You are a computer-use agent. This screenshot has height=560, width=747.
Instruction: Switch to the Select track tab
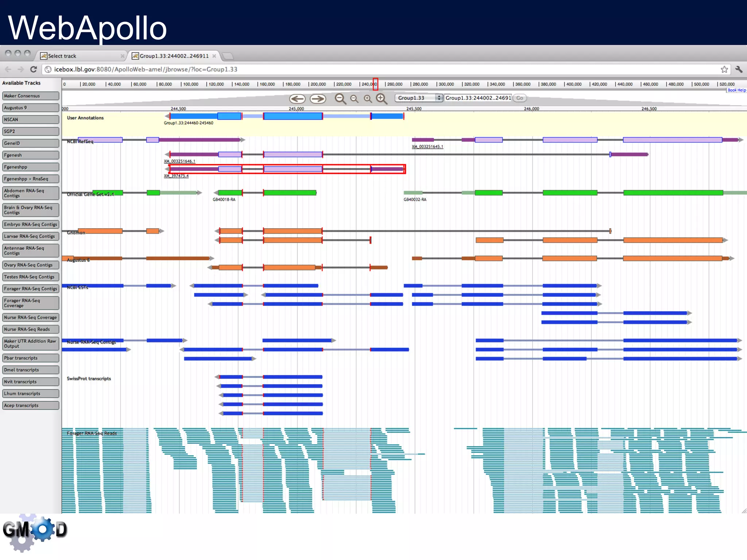[x=82, y=56]
